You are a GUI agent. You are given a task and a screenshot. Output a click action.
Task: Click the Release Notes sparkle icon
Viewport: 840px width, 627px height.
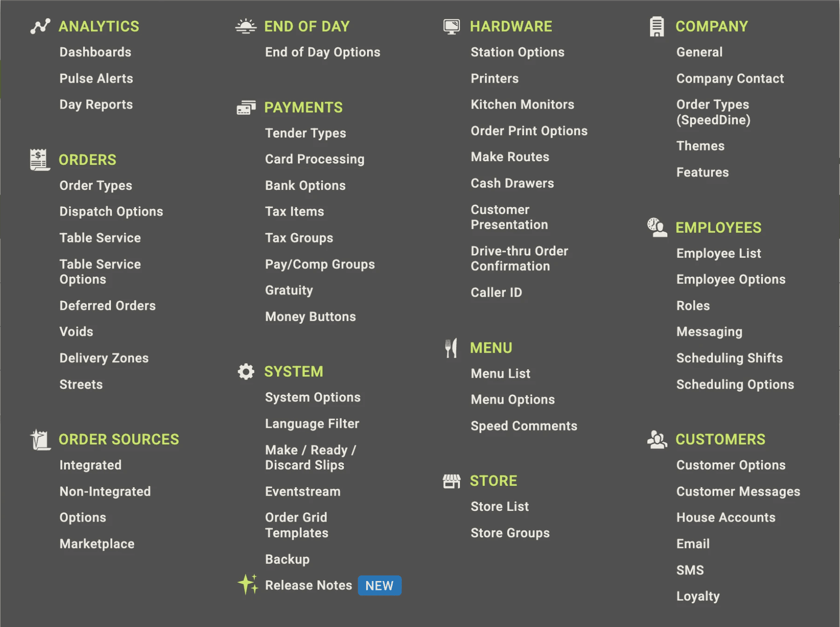248,584
